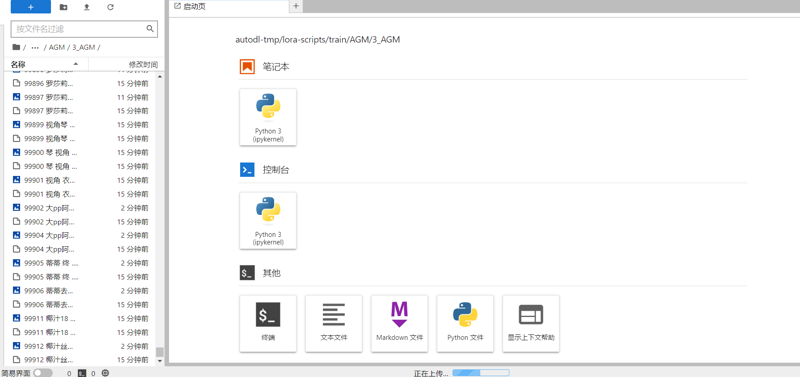Image resolution: width=800 pixels, height=377 pixels.
Task: Click image icon of 99899 视角琴 file
Action: 16,124
